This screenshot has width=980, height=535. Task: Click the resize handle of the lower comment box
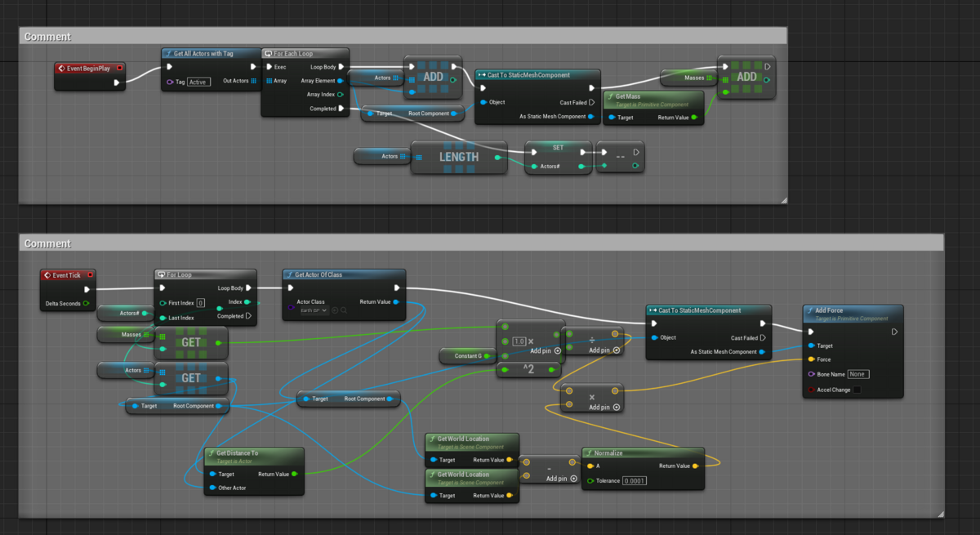tap(939, 514)
